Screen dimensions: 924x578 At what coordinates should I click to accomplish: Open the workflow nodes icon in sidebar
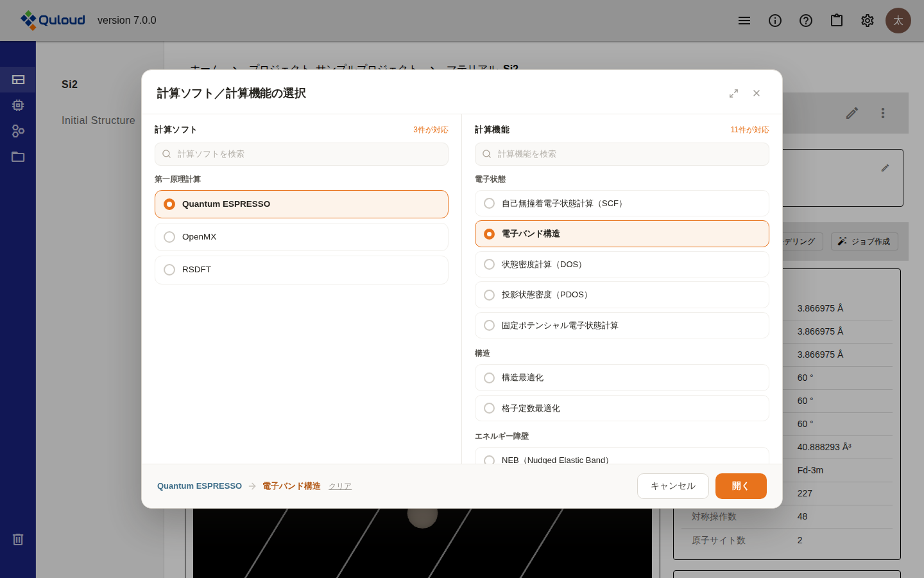coord(18,131)
